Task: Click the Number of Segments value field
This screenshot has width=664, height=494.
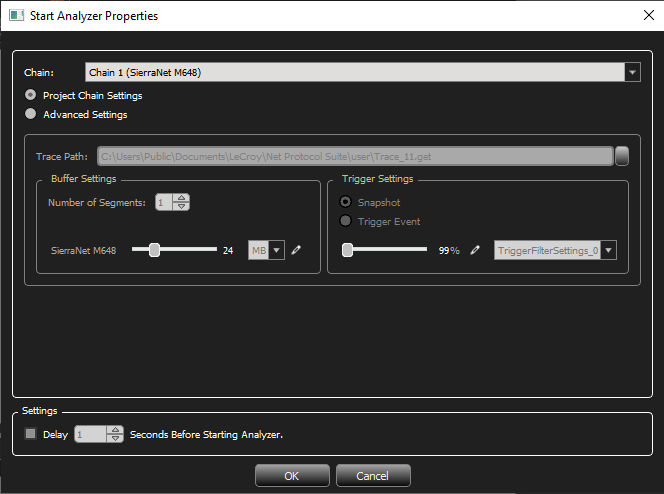Action: pyautogui.click(x=164, y=202)
